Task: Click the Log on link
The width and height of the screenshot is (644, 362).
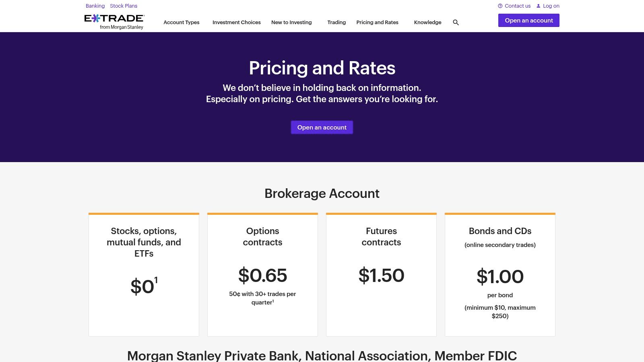Action: tap(551, 6)
